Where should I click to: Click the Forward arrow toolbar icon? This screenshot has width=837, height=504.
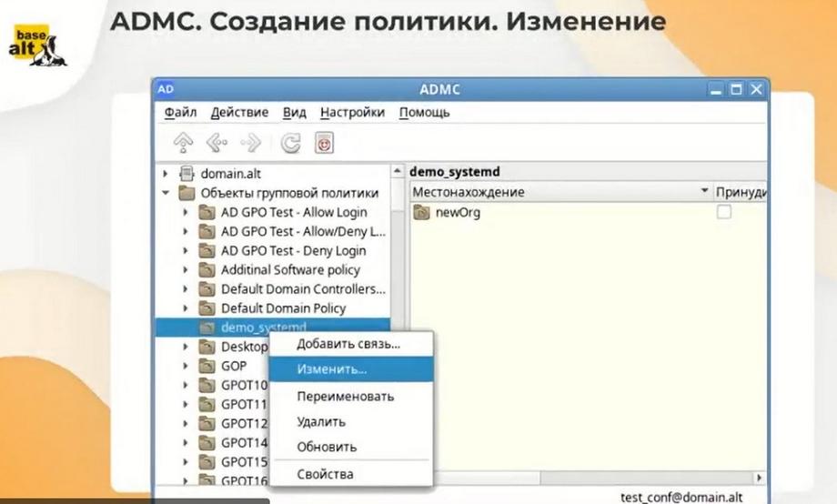[x=250, y=143]
